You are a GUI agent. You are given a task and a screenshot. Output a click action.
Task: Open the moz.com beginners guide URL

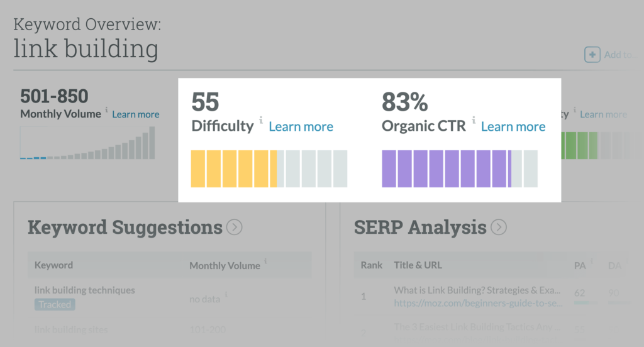(479, 303)
